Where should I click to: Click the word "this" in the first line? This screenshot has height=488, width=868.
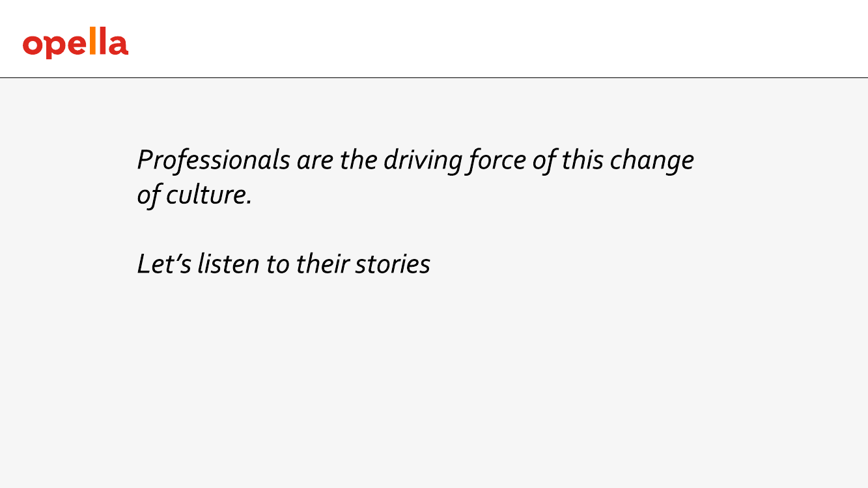tap(583, 160)
